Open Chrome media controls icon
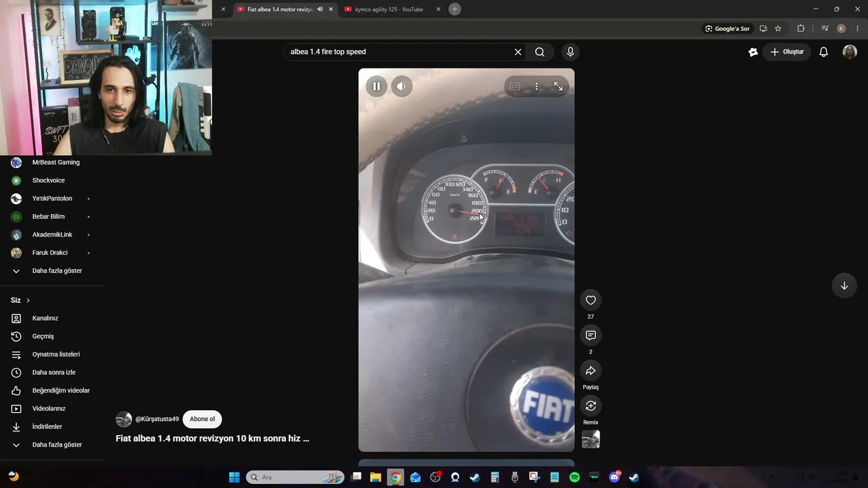Screen dimensions: 868x488 coord(825,28)
